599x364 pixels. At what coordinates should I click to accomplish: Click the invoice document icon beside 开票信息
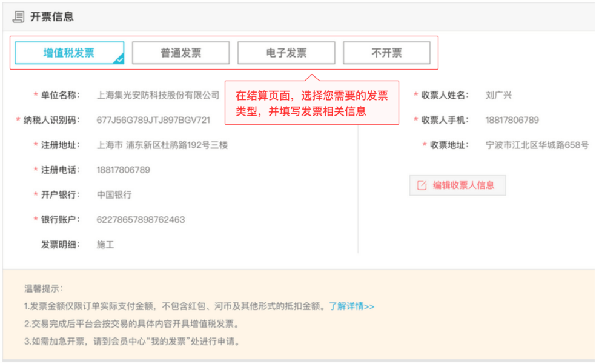click(19, 17)
